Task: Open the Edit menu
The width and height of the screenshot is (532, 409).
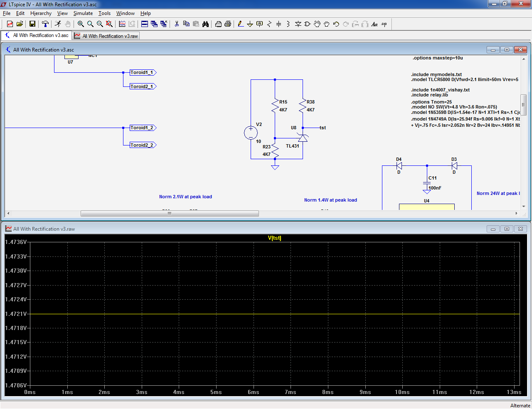Action: point(20,13)
